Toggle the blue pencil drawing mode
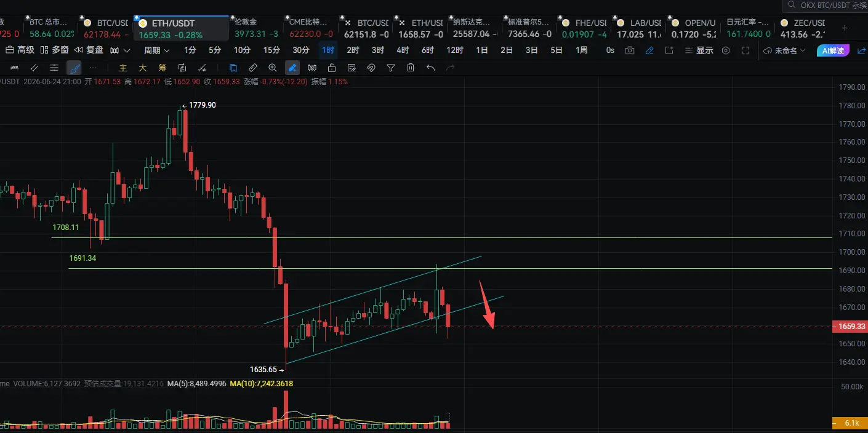 649,50
